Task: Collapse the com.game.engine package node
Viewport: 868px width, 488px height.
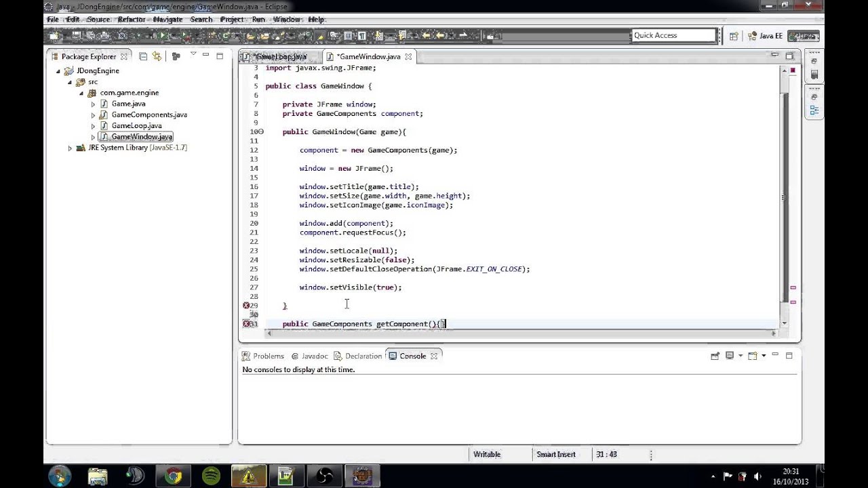Action: click(x=81, y=93)
